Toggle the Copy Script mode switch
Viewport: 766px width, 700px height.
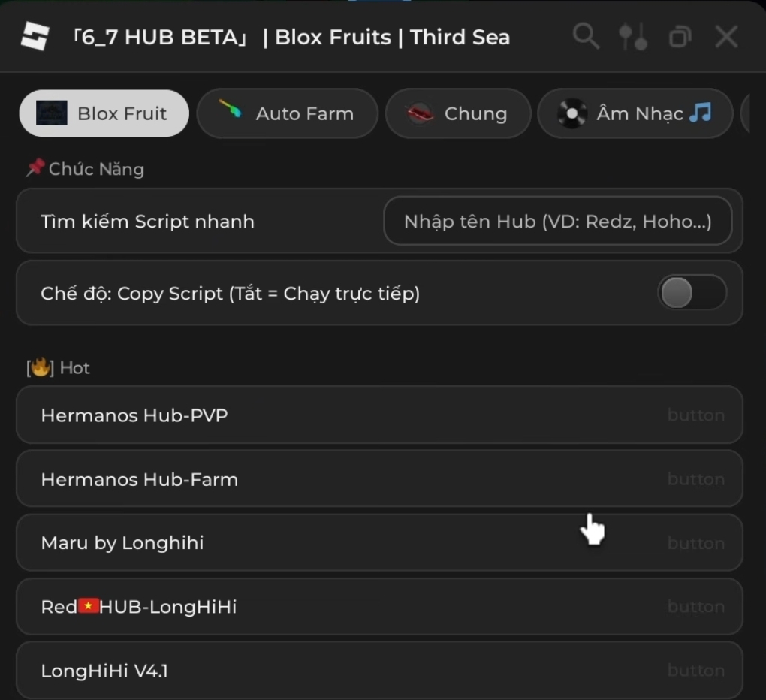pos(692,293)
